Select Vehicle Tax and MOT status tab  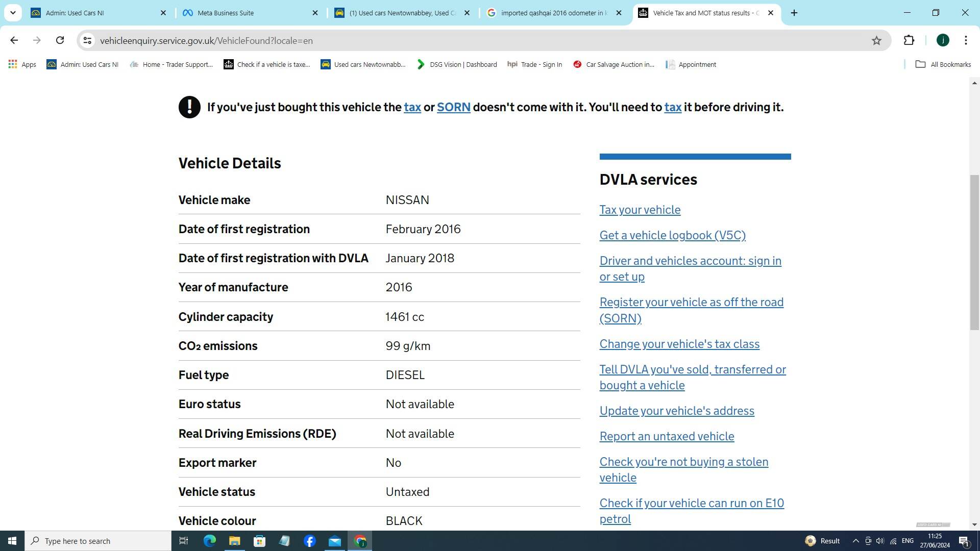(707, 13)
